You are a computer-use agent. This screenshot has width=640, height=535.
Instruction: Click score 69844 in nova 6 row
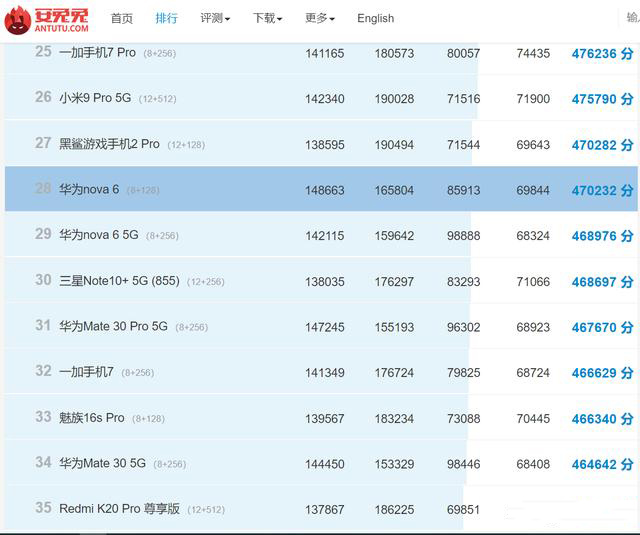(533, 190)
